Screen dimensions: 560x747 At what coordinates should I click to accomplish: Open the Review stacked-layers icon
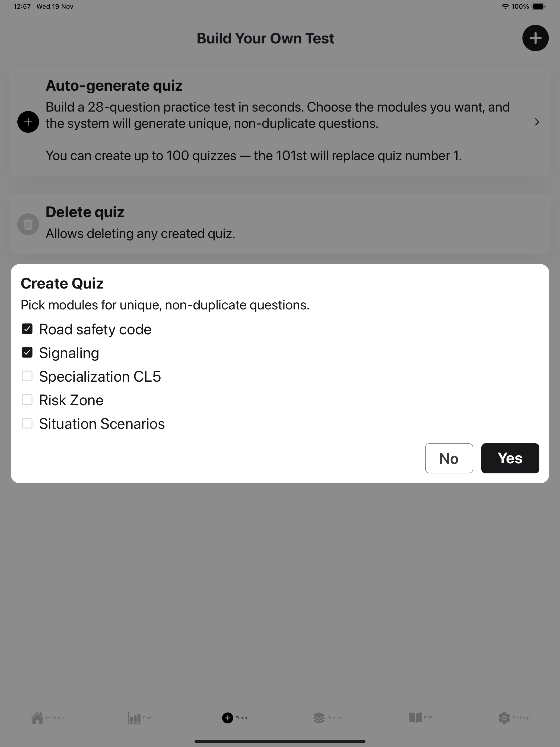tap(319, 718)
